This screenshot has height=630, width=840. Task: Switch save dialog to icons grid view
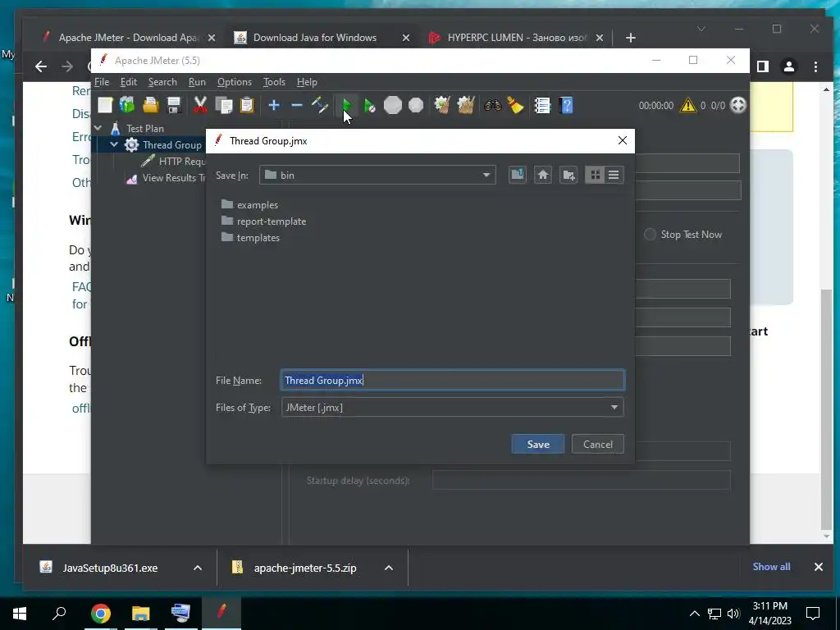pos(596,175)
